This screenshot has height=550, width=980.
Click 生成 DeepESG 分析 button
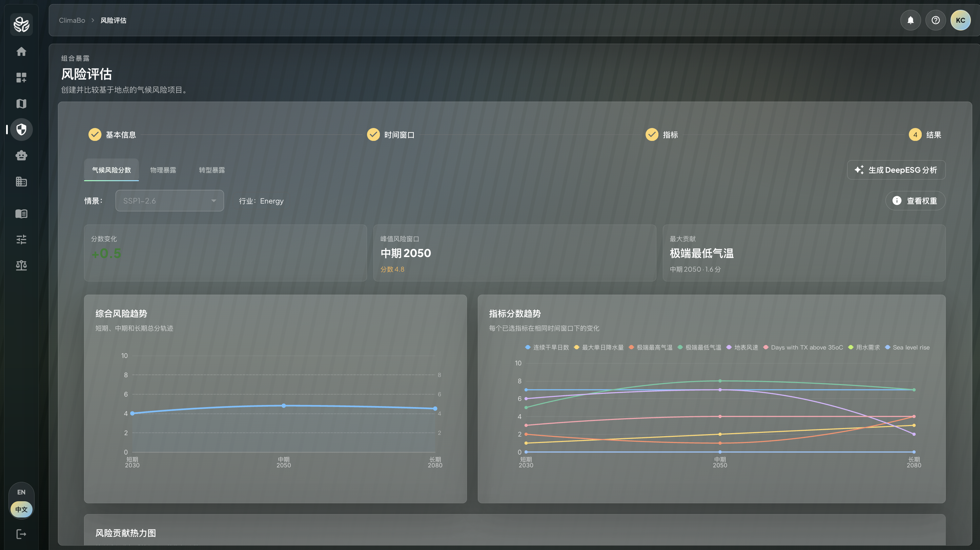(896, 170)
